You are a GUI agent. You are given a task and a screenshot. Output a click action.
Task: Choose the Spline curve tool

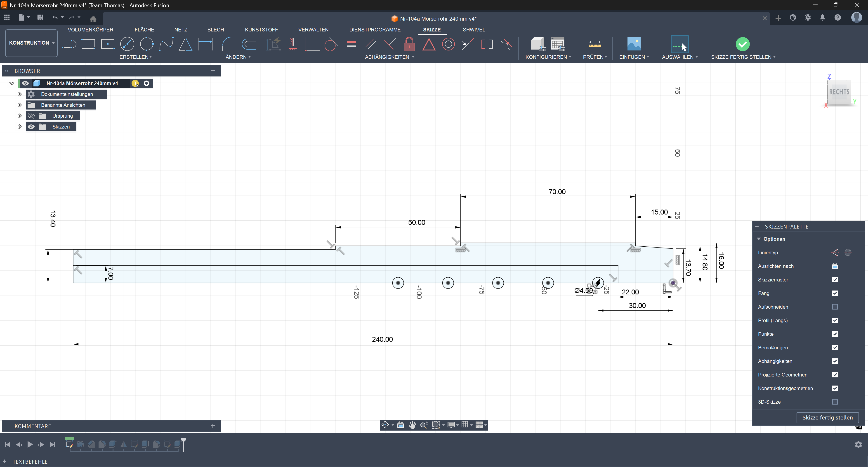[x=166, y=44]
